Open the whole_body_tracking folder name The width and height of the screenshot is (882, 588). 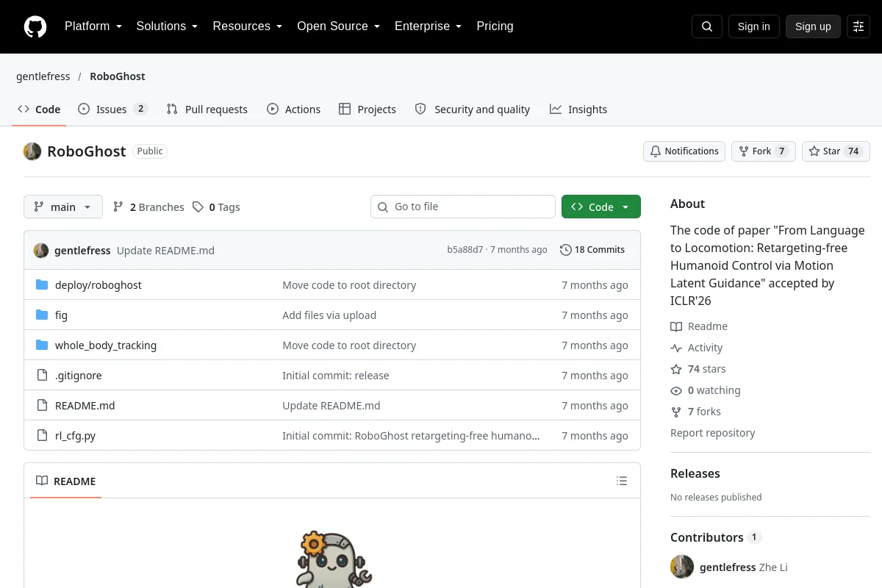106,345
